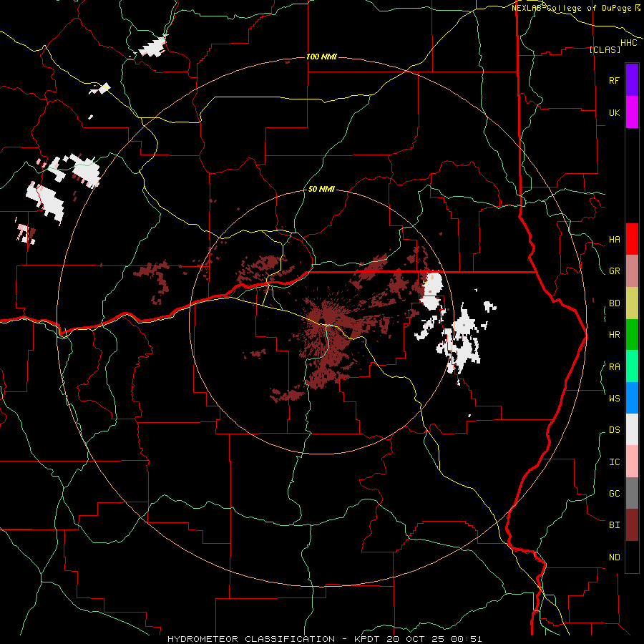Click the RA legend label
This screenshot has width=644, height=644.
[x=614, y=367]
